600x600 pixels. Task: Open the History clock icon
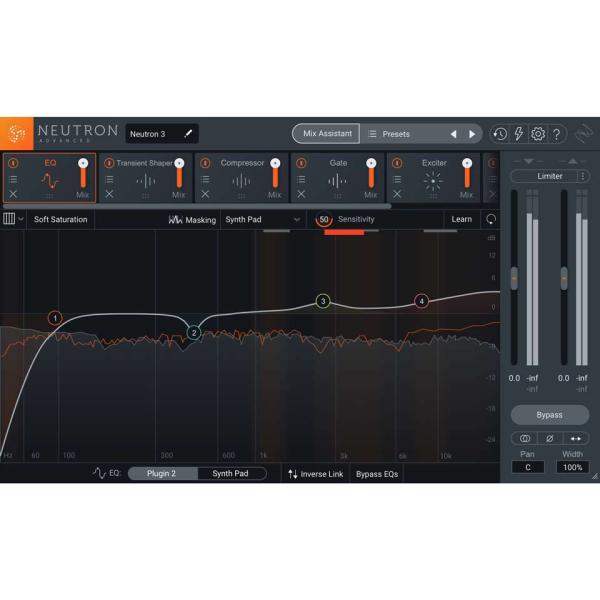click(499, 134)
